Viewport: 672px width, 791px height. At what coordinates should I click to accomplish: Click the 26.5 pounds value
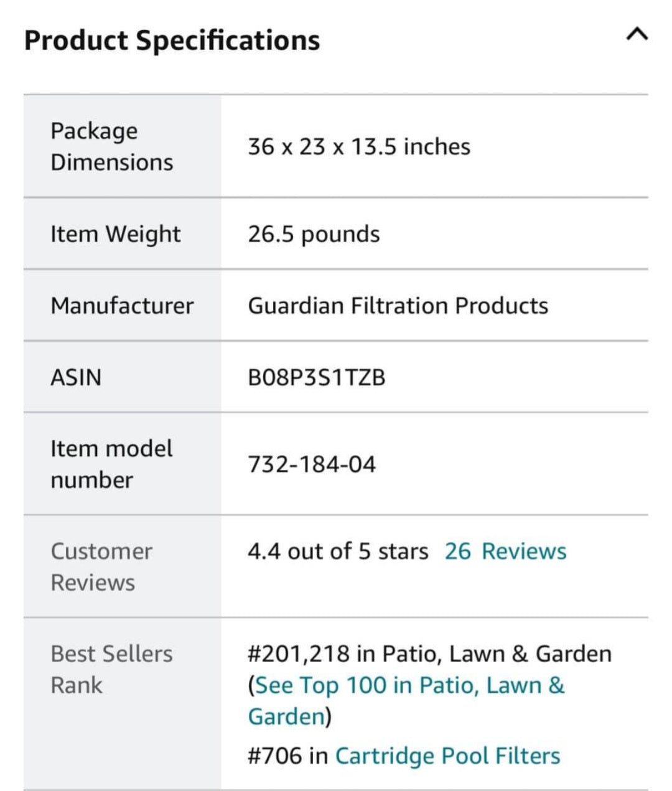pos(314,235)
